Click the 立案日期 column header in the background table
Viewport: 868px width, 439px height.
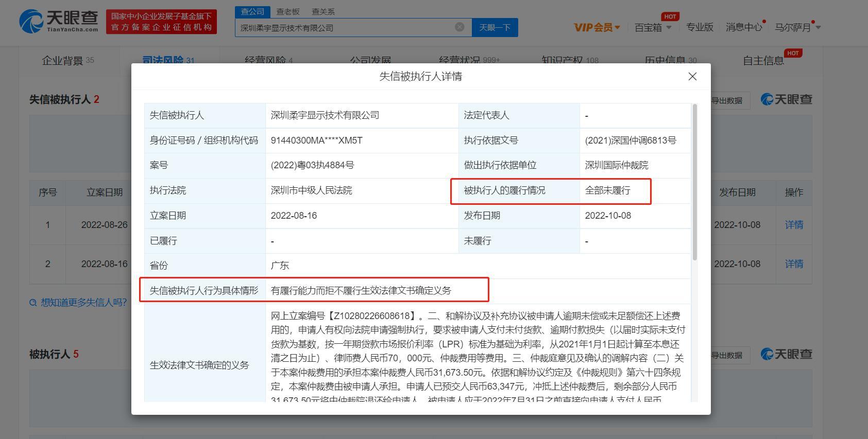coord(105,192)
